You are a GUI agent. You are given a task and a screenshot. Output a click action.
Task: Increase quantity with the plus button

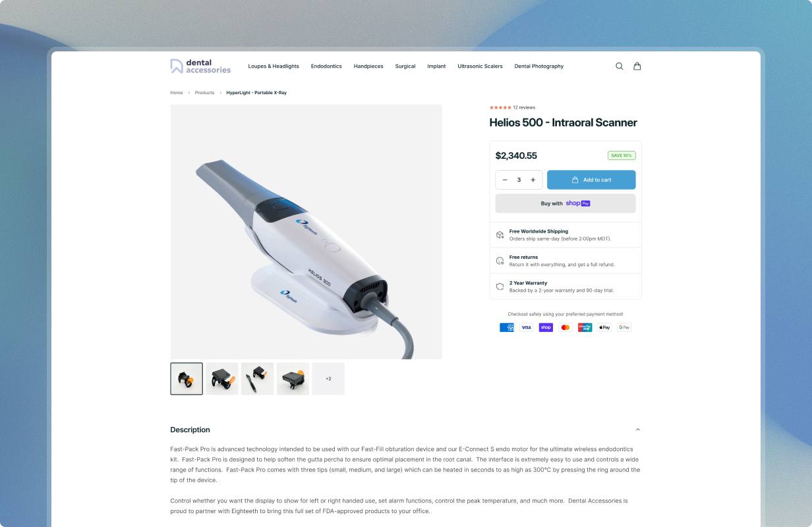[533, 180]
